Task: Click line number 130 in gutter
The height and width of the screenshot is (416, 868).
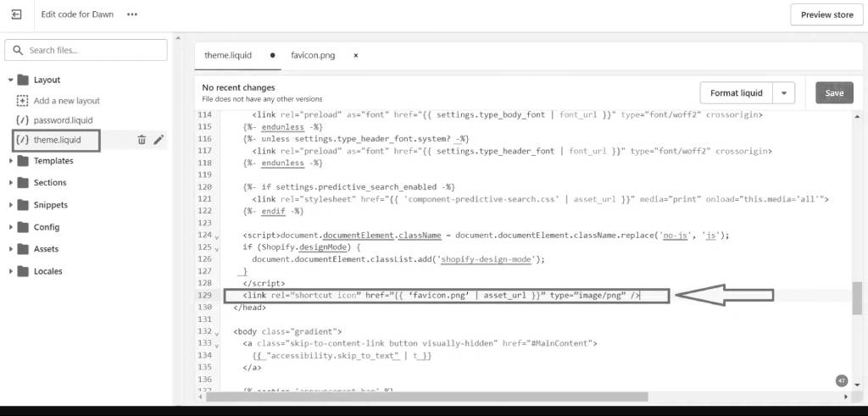Action: (204, 307)
